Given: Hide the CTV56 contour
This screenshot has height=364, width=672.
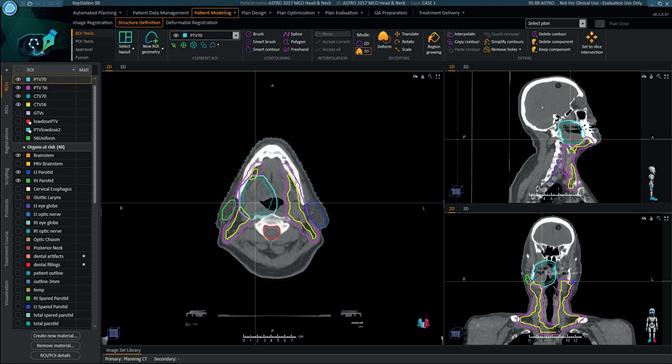Looking at the screenshot, I should point(18,105).
